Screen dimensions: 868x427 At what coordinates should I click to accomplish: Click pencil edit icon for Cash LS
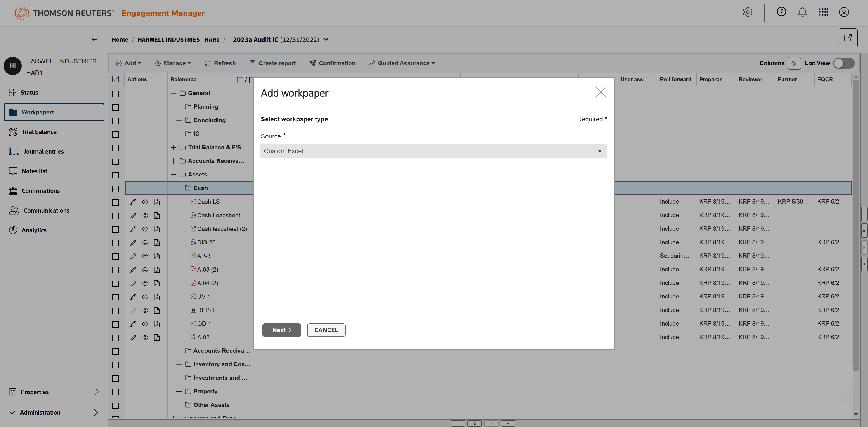pos(133,202)
